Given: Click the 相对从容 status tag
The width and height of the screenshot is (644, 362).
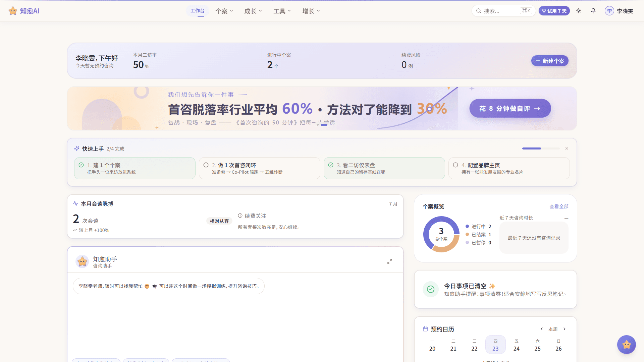Looking at the screenshot, I should (219, 221).
